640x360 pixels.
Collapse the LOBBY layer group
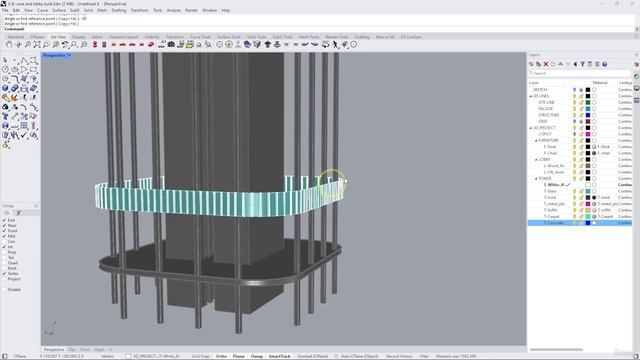(x=536, y=160)
